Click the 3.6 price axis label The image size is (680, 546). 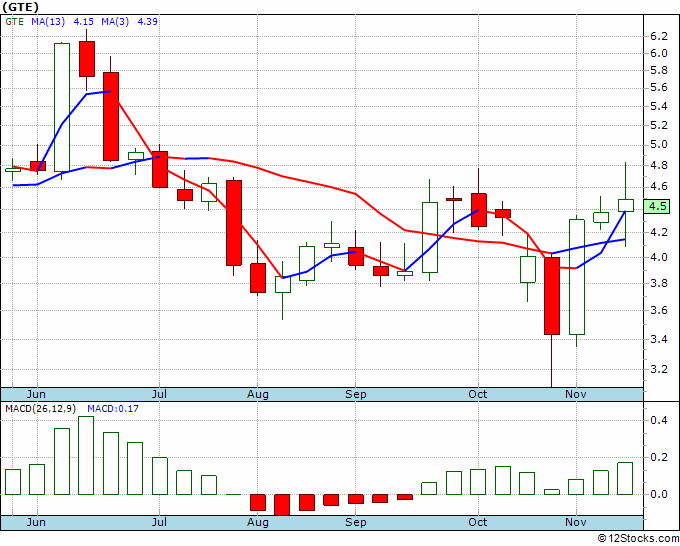(658, 311)
